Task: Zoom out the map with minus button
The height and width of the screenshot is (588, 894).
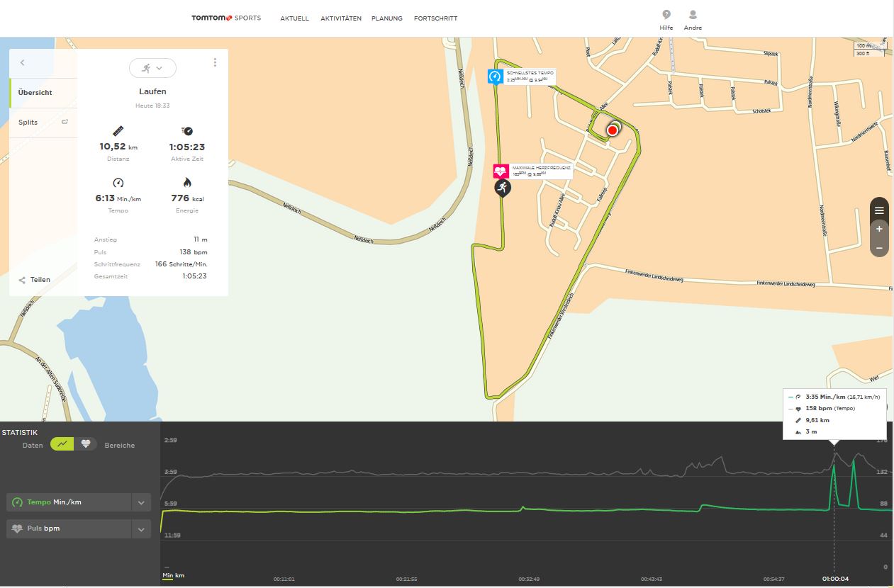Action: point(879,248)
